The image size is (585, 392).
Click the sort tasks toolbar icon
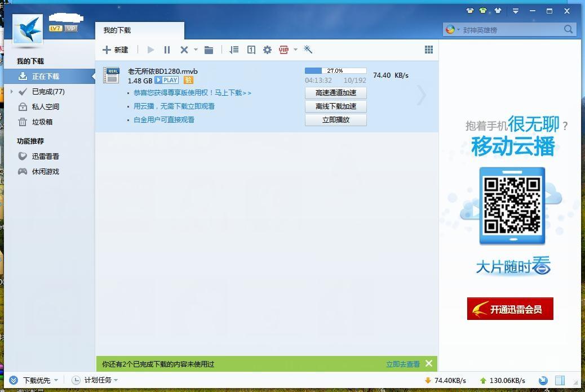tap(234, 50)
